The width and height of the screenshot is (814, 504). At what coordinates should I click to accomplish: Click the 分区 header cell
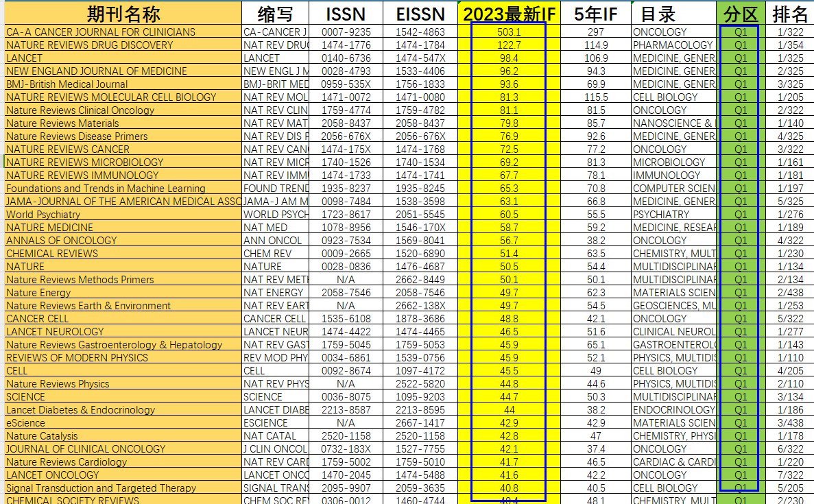click(741, 13)
